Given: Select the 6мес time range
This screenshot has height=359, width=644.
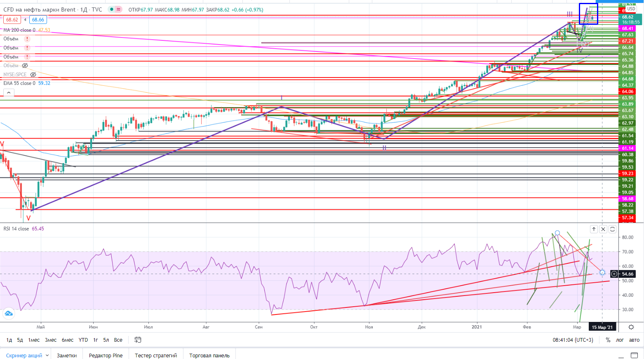Looking at the screenshot, I should tap(67, 340).
